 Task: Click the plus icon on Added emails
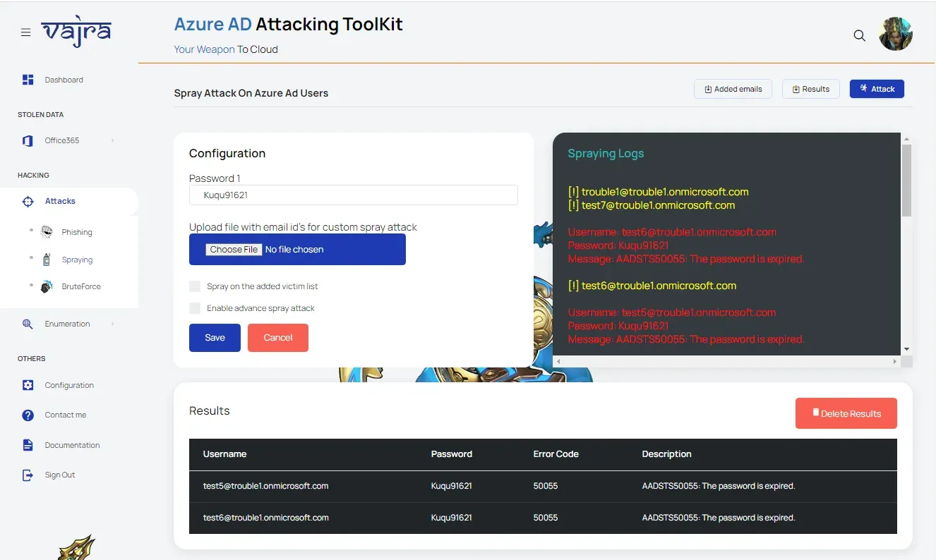[708, 89]
